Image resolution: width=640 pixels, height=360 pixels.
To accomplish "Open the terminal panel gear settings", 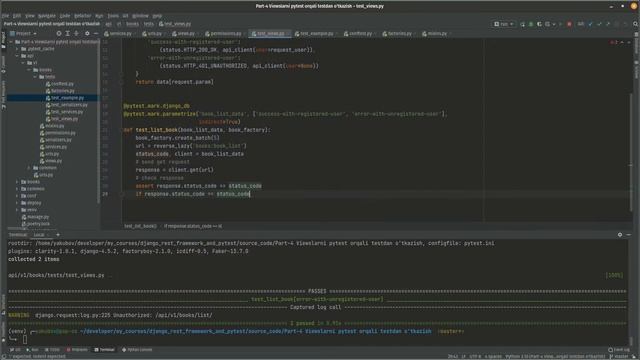I will pyautogui.click(x=620, y=235).
